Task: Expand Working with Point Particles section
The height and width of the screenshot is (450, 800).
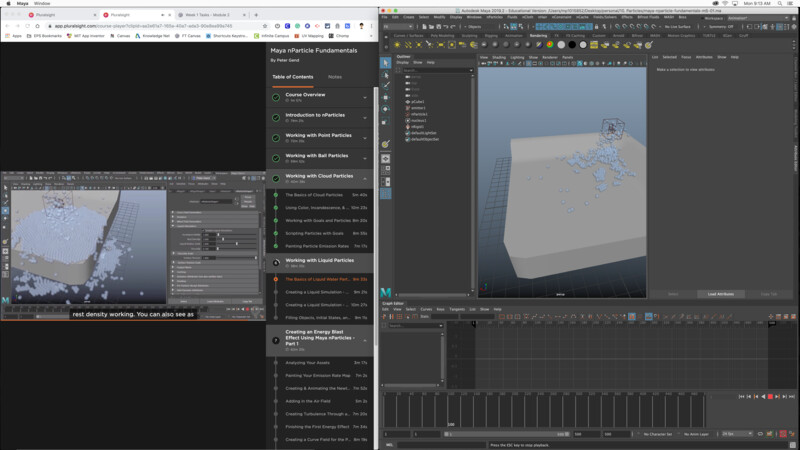Action: click(x=365, y=137)
